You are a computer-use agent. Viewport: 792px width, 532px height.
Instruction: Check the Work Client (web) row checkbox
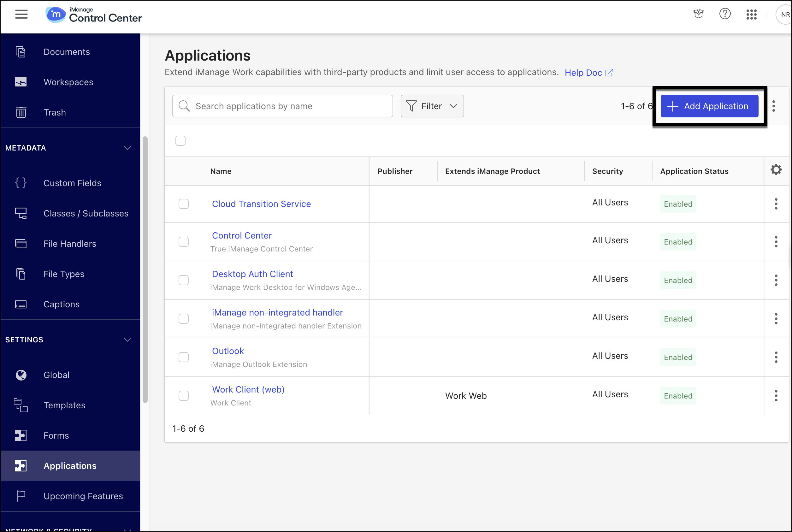(x=184, y=396)
